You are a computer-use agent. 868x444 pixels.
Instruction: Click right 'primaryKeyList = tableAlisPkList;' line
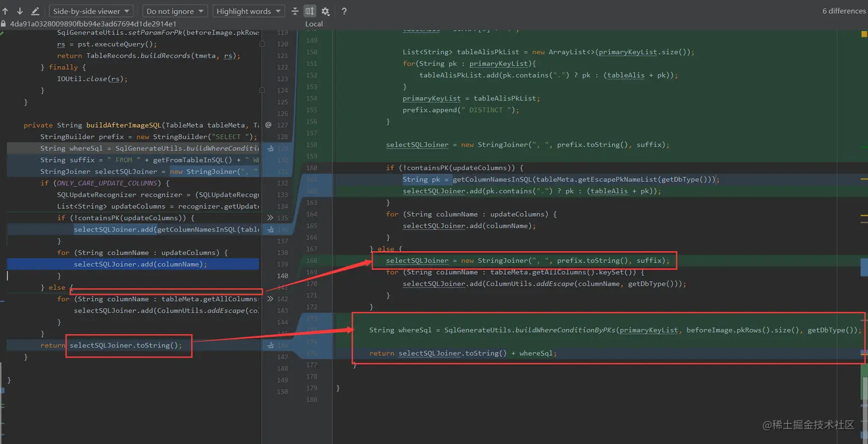point(471,98)
